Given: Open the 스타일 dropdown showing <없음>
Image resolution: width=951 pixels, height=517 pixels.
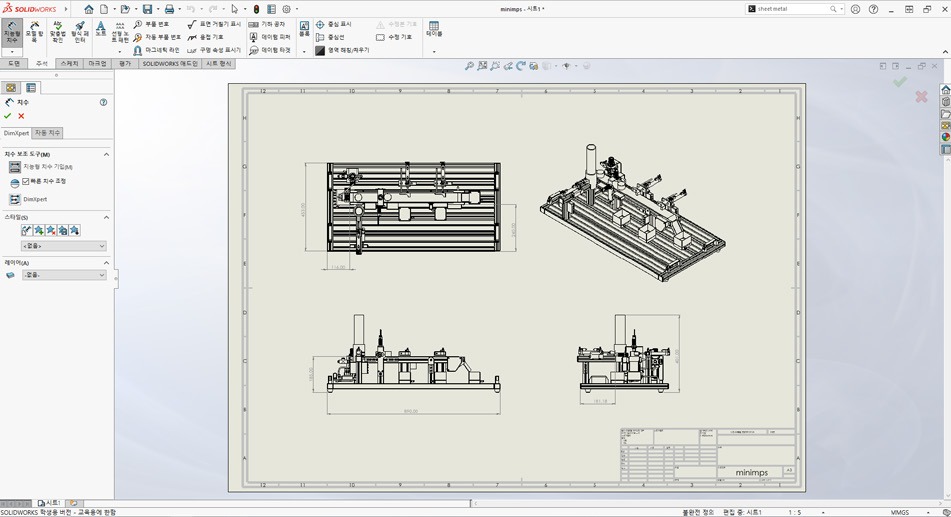Looking at the screenshot, I should 65,246.
